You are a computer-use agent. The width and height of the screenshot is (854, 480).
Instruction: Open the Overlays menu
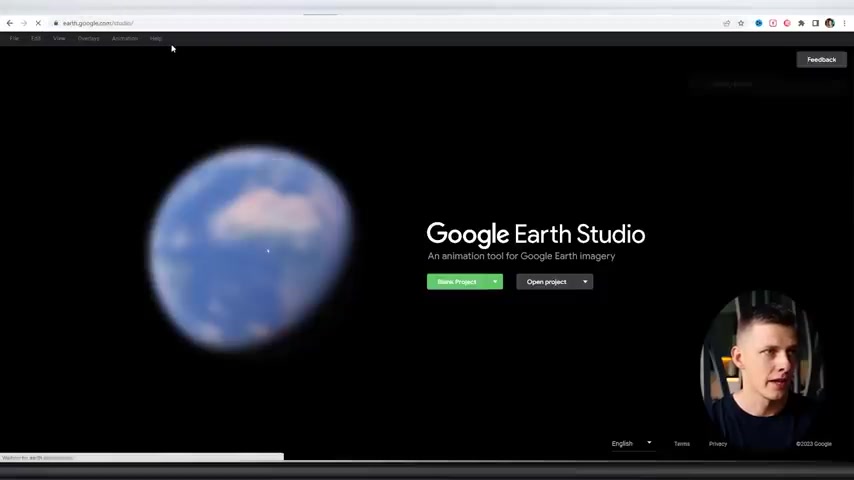88,39
